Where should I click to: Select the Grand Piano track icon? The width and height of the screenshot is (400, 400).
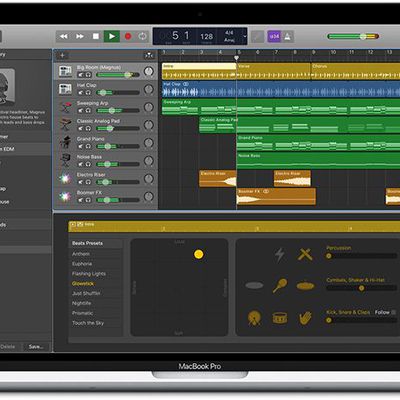coord(65,143)
